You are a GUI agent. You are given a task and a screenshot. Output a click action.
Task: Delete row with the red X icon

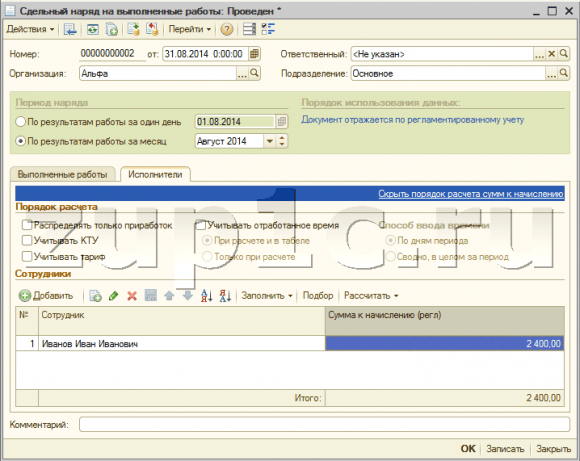[x=132, y=296]
